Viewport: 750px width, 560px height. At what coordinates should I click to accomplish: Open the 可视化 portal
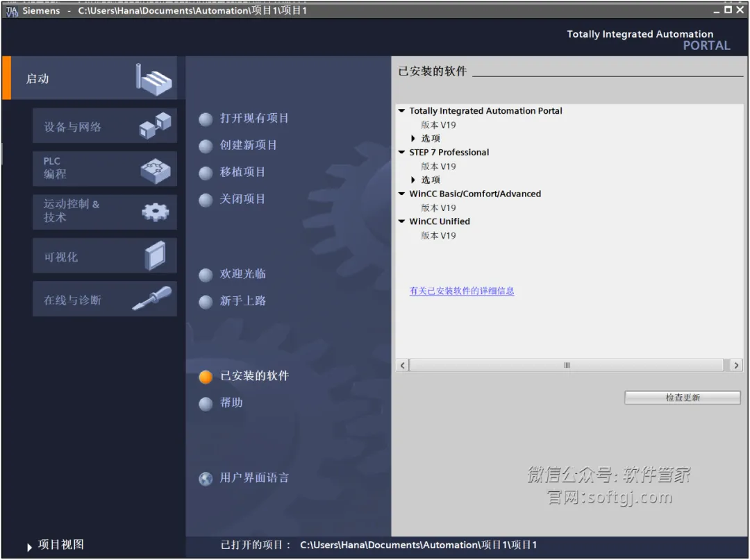pyautogui.click(x=105, y=255)
